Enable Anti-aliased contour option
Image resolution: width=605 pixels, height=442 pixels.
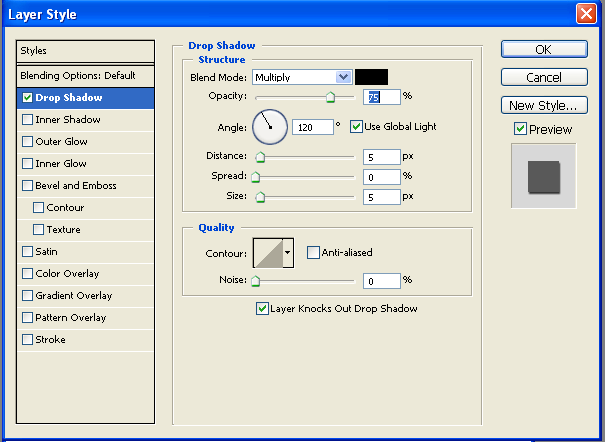click(313, 253)
